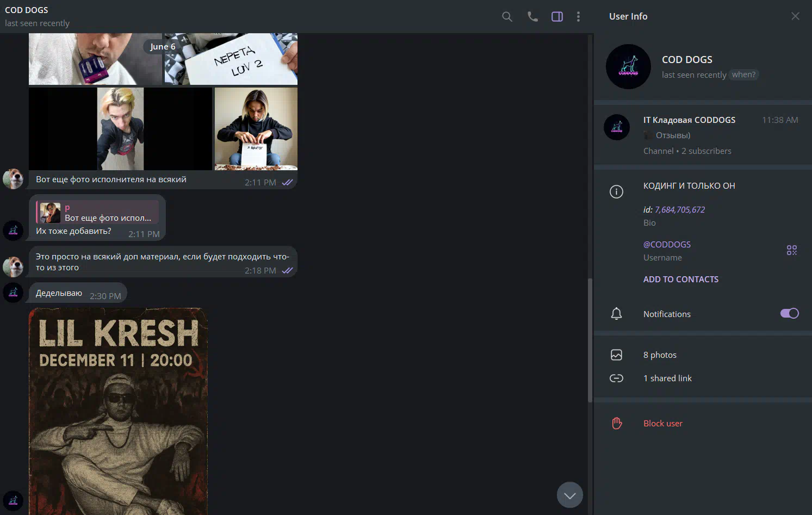Open the three-dot chat options menu
The width and height of the screenshot is (812, 515).
coord(578,17)
